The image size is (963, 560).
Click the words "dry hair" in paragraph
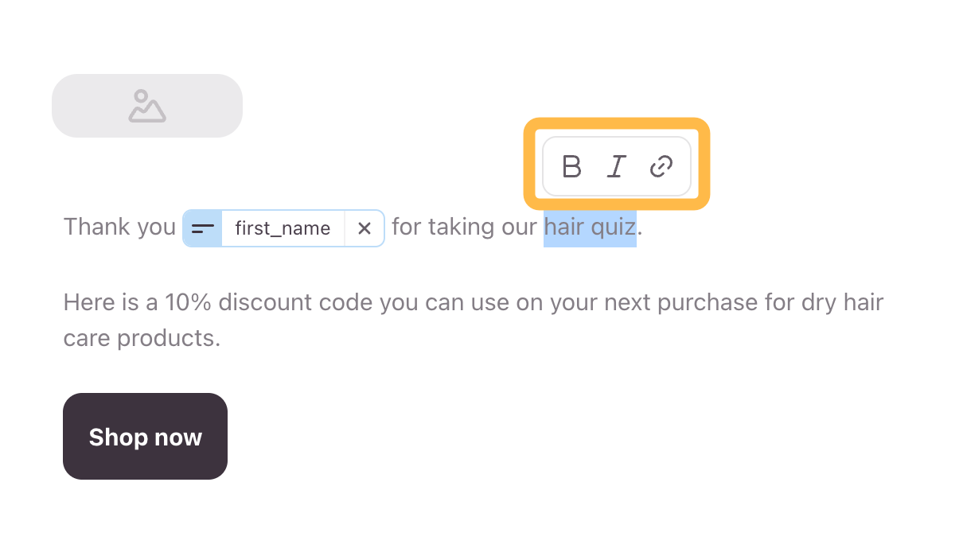843,303
